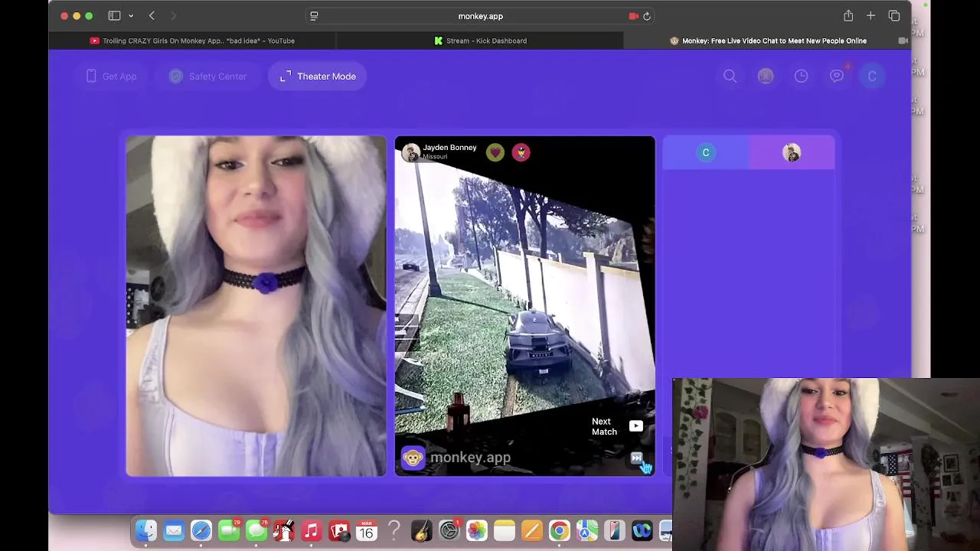980x551 pixels.
Task: Toggle the Safari sidebar
Action: coord(114,15)
